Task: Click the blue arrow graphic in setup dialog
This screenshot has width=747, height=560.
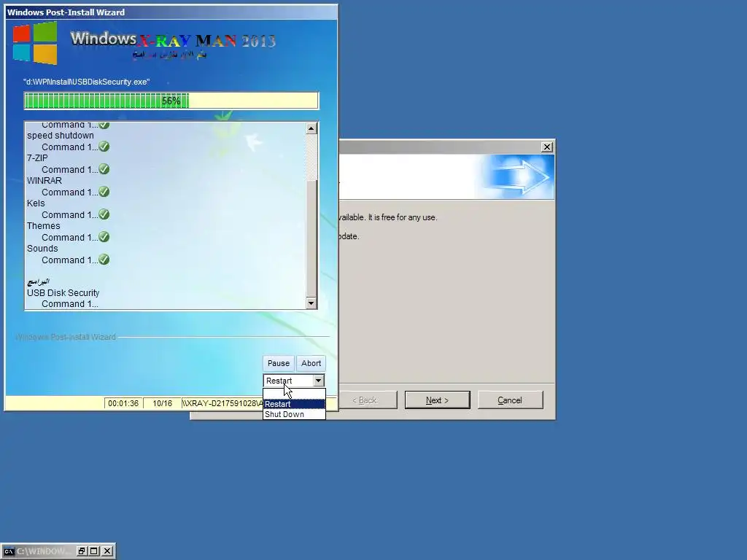Action: coord(519,176)
